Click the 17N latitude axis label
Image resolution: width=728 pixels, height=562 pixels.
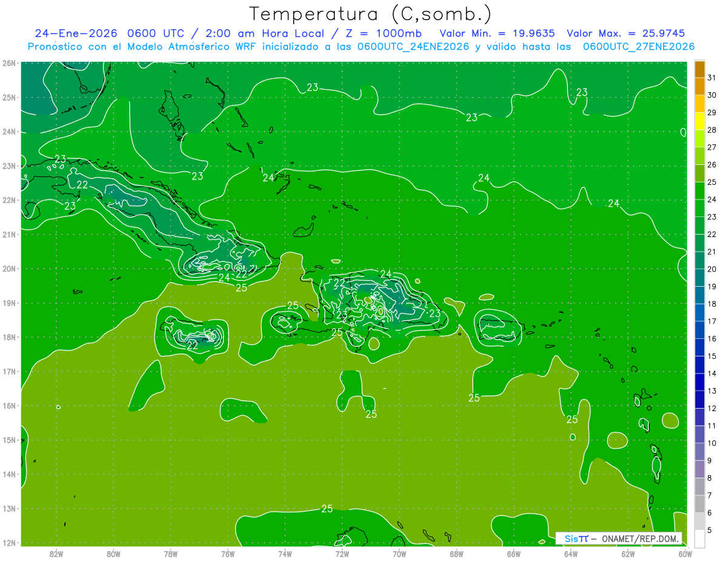coord(8,371)
